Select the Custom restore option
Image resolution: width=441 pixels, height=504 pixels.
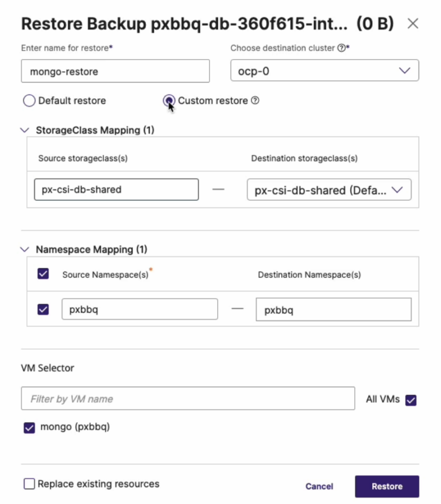click(x=169, y=100)
